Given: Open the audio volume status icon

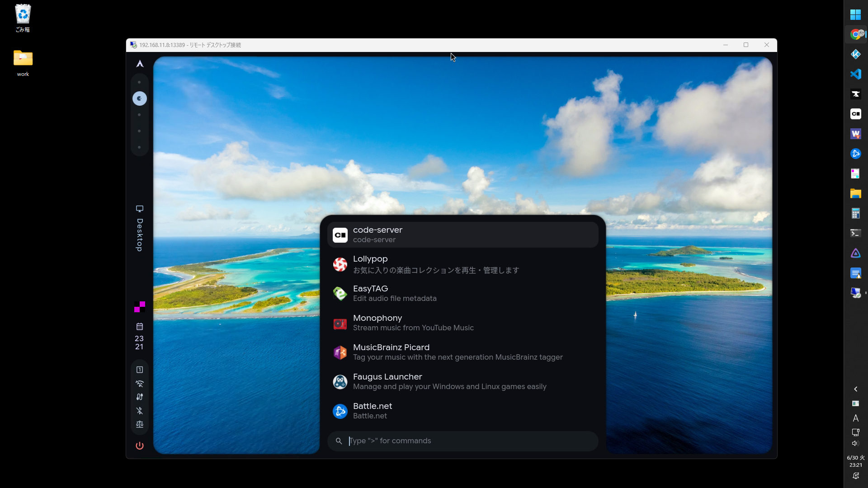Looking at the screenshot, I should tap(140, 397).
